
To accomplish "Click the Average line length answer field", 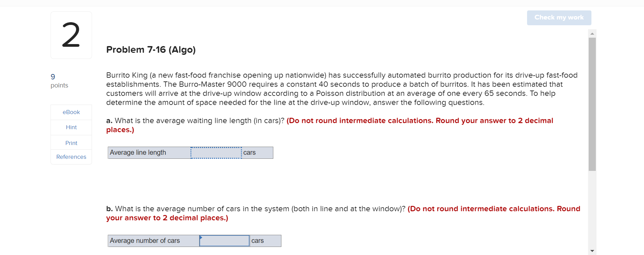I will click(x=216, y=152).
